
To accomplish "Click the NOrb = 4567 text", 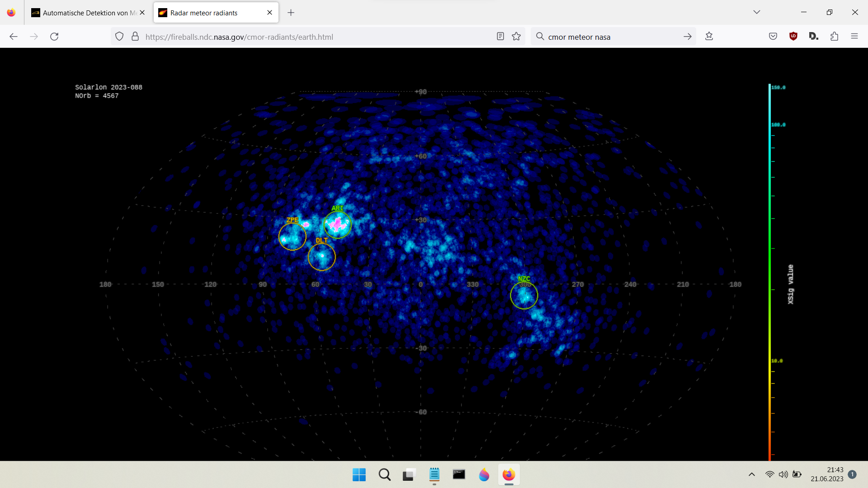I will coord(97,96).
